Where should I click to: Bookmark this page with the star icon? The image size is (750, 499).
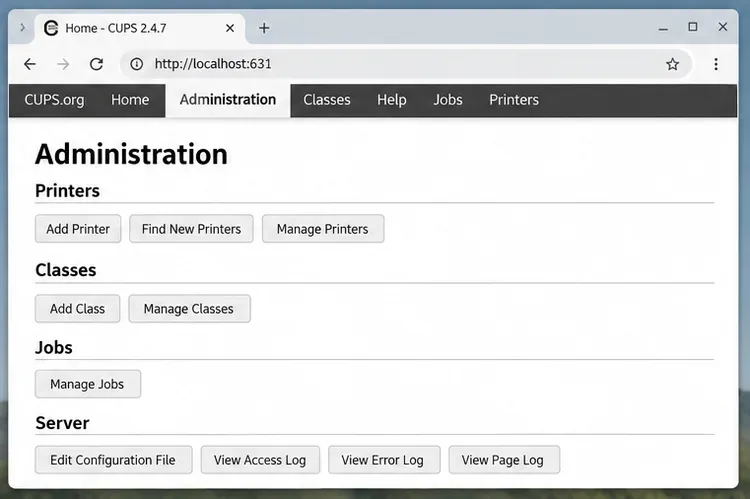(673, 64)
